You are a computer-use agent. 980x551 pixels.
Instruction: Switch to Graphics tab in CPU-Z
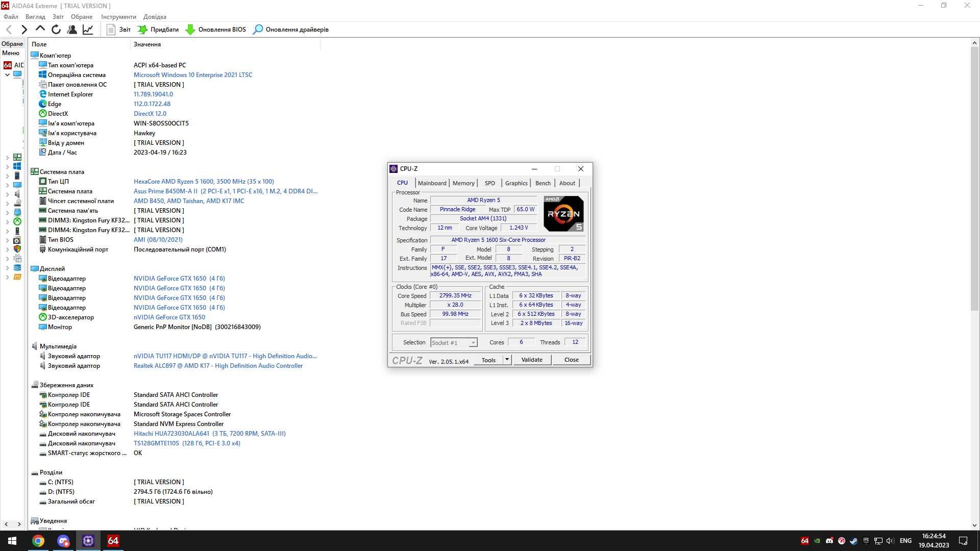coord(516,183)
